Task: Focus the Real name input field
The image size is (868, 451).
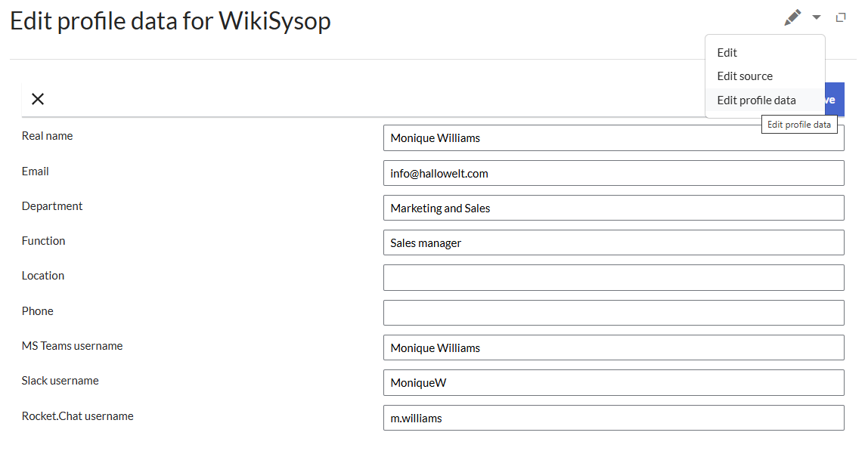Action: (575, 138)
